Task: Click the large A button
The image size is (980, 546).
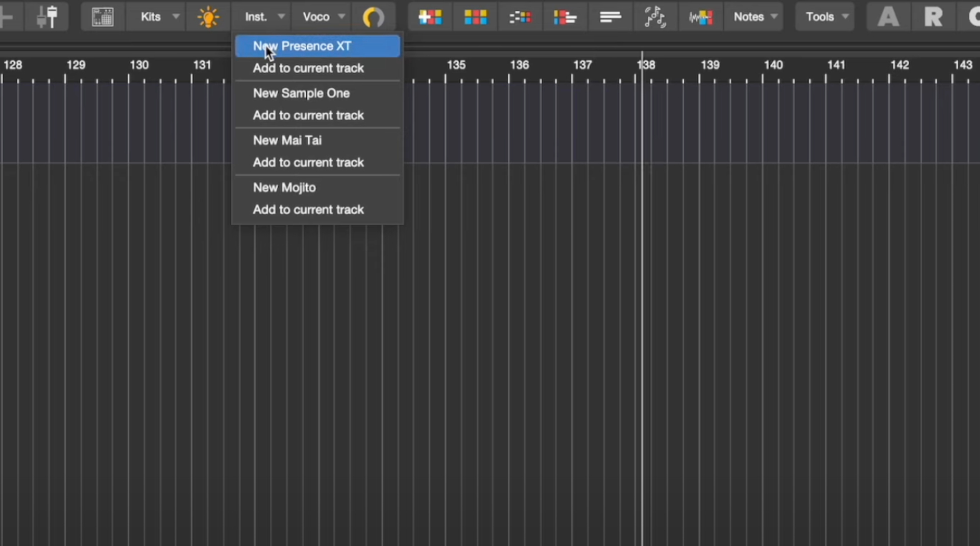Action: tap(889, 17)
